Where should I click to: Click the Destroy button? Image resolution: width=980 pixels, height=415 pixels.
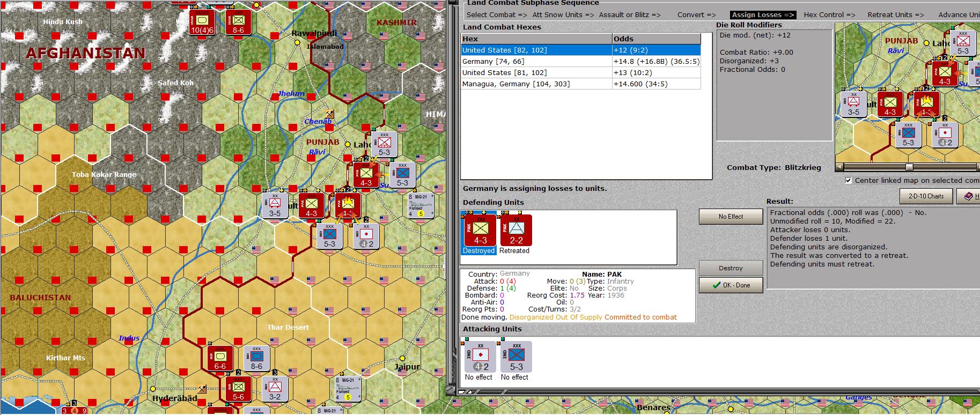[731, 268]
